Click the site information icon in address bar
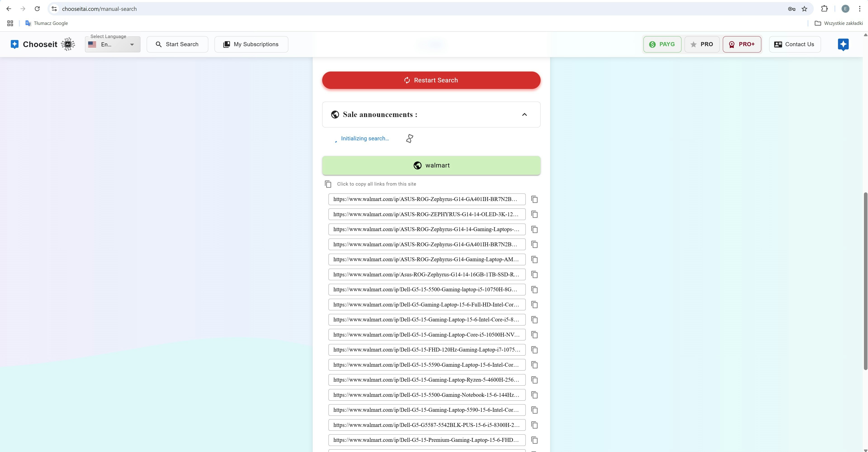This screenshot has width=868, height=452. click(54, 9)
